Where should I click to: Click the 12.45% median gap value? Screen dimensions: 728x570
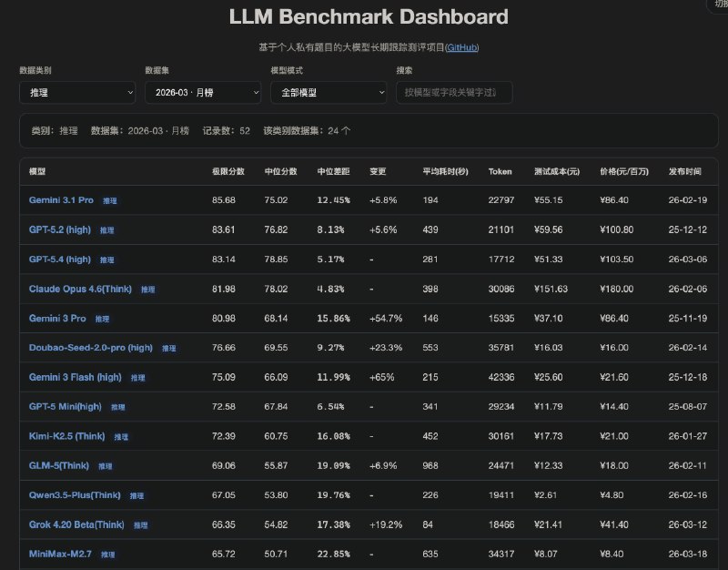click(333, 200)
